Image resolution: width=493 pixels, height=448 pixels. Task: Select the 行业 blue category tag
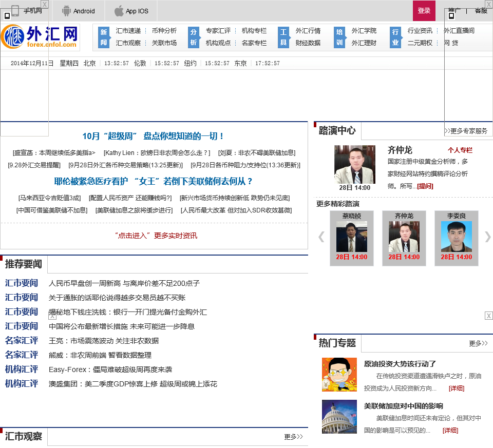click(395, 37)
